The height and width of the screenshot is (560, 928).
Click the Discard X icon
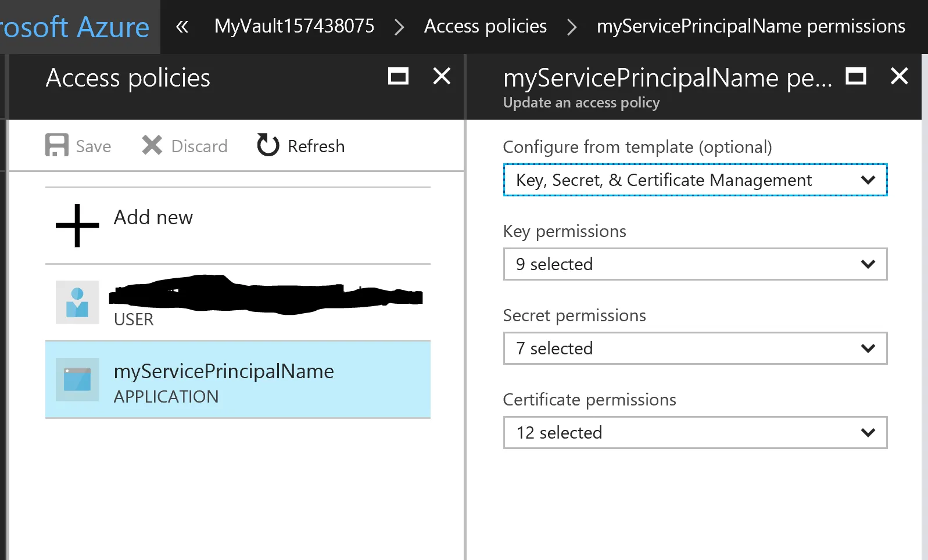click(152, 145)
